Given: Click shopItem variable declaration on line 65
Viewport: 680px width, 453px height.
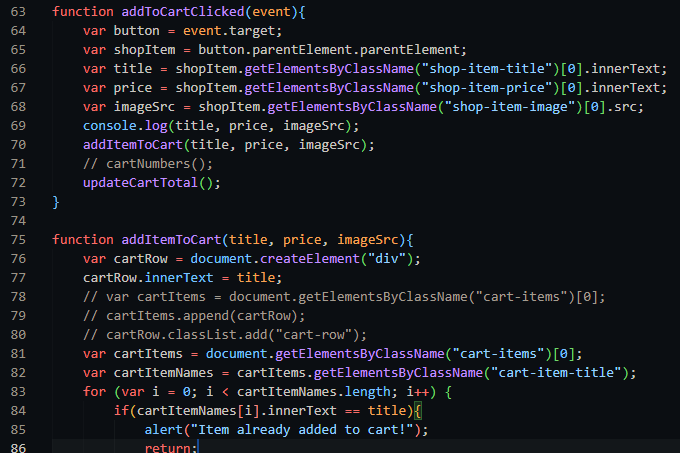Looking at the screenshot, I should point(144,50).
